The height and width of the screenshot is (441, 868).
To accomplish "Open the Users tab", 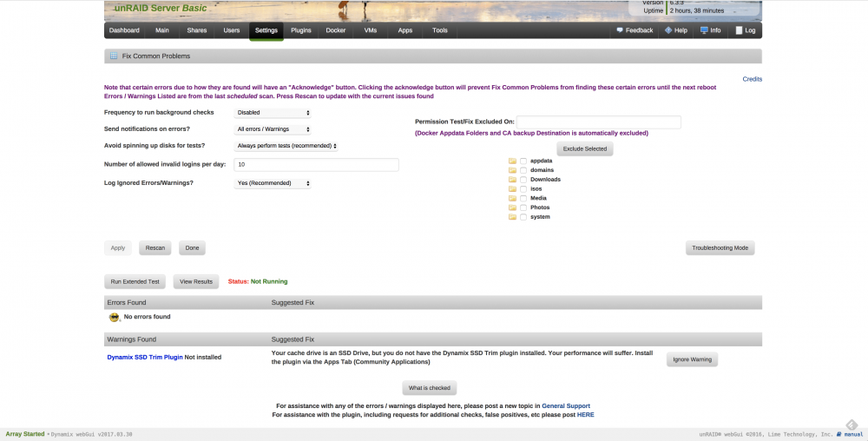I will (232, 30).
